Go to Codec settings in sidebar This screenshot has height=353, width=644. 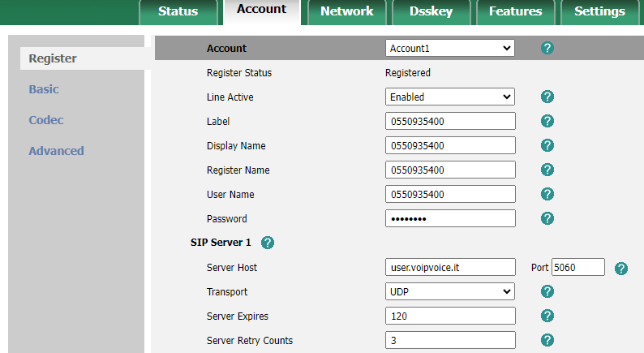pos(46,120)
